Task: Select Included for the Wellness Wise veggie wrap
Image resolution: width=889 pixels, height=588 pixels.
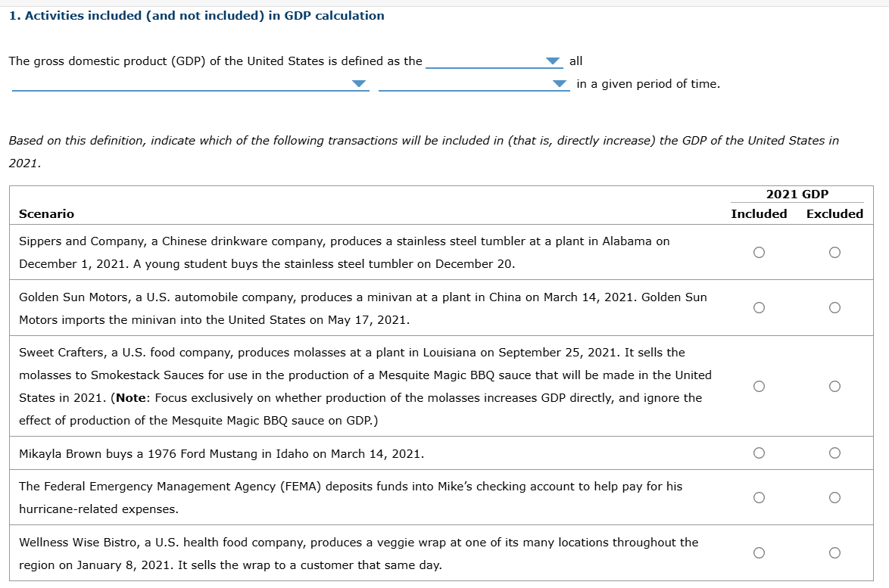Action: point(759,552)
